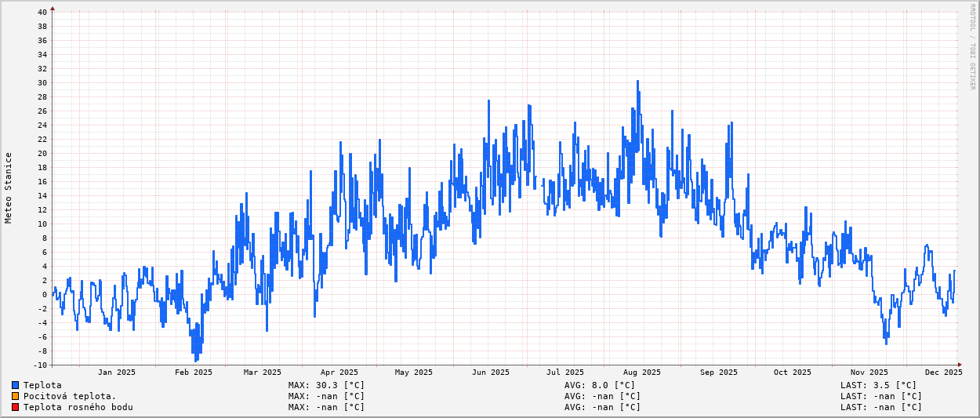This screenshot has height=418, width=980.
Task: Click the Dec 2025 x-axis label
Action: (x=942, y=373)
